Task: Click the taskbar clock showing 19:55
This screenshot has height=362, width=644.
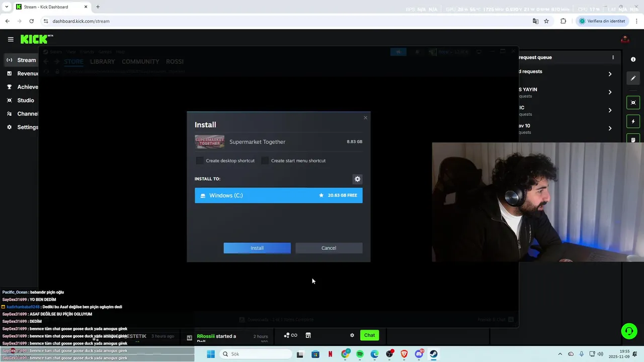Action: tap(624, 354)
